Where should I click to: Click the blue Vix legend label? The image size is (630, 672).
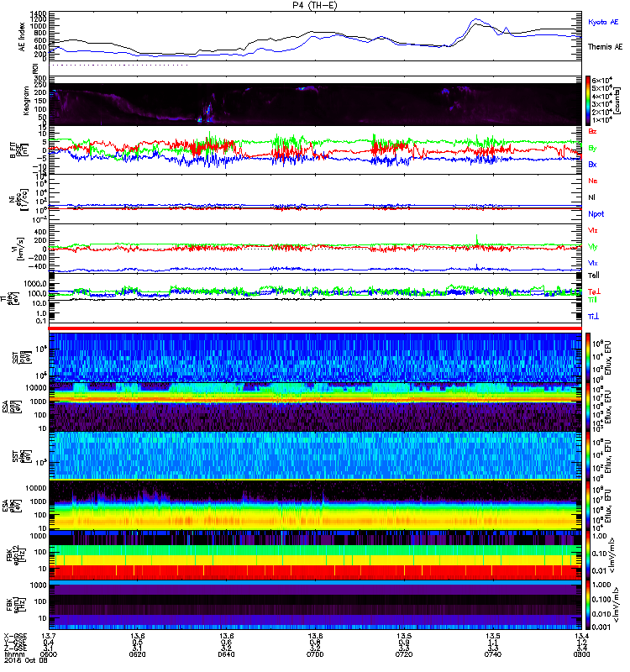pyautogui.click(x=592, y=263)
